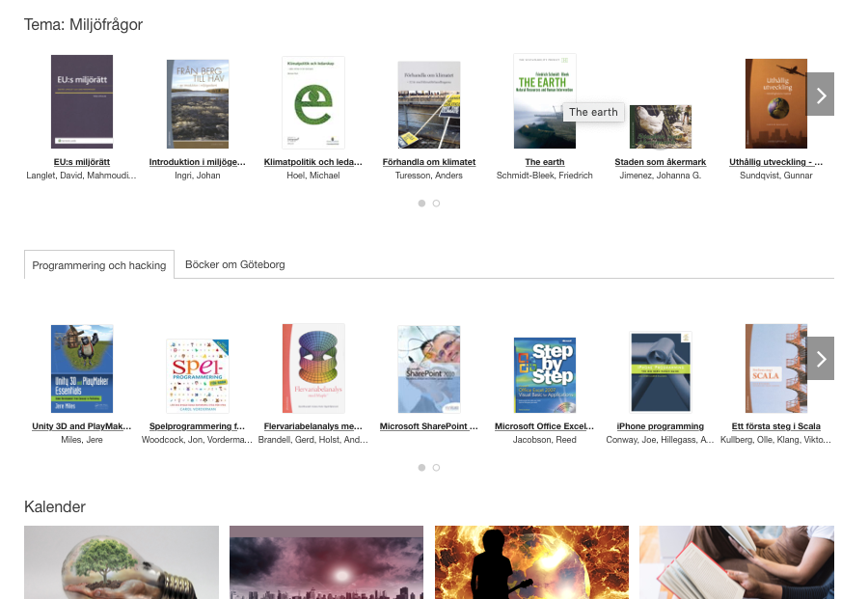The image size is (868, 599).
Task: Click next arrow in Programmering carousel
Action: (820, 359)
